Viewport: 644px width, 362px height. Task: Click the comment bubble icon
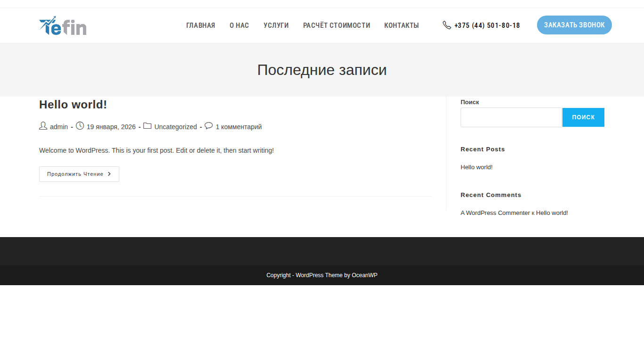pyautogui.click(x=209, y=126)
